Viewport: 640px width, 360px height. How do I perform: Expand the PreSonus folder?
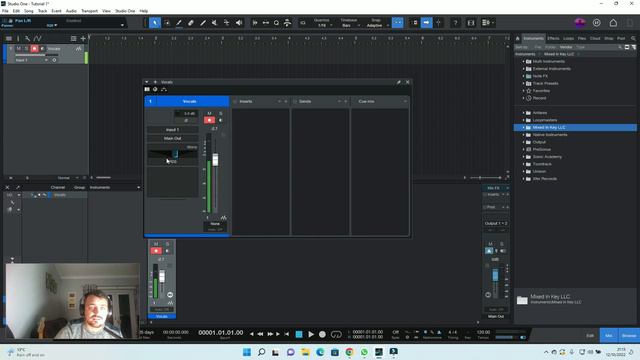click(523, 149)
